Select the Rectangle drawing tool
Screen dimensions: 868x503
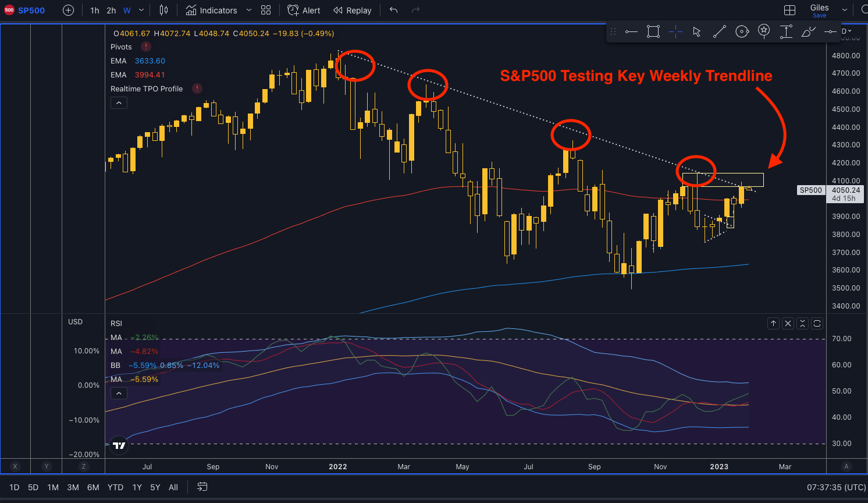coord(653,31)
